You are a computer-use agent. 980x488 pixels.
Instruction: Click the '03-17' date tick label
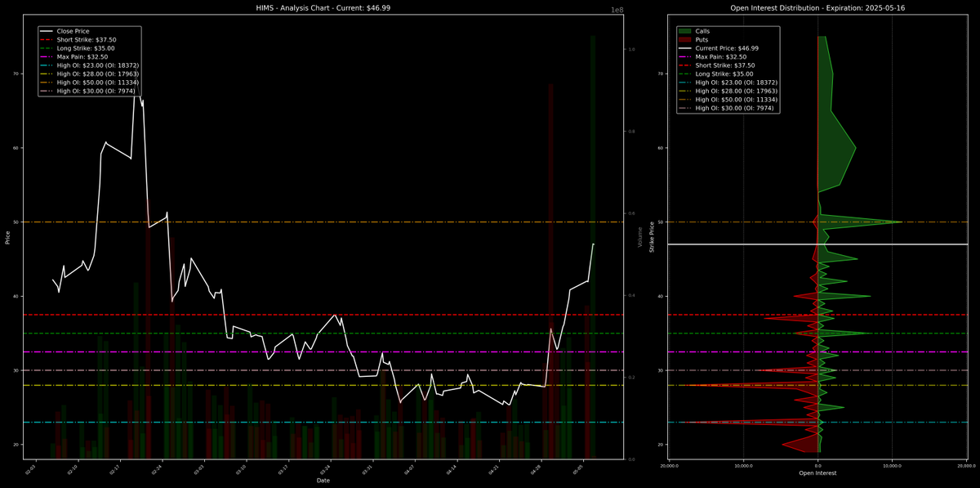click(283, 469)
